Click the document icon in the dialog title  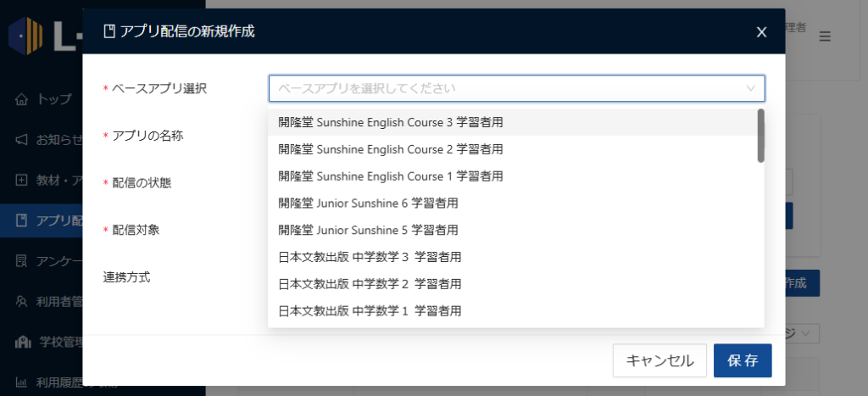coord(108,31)
